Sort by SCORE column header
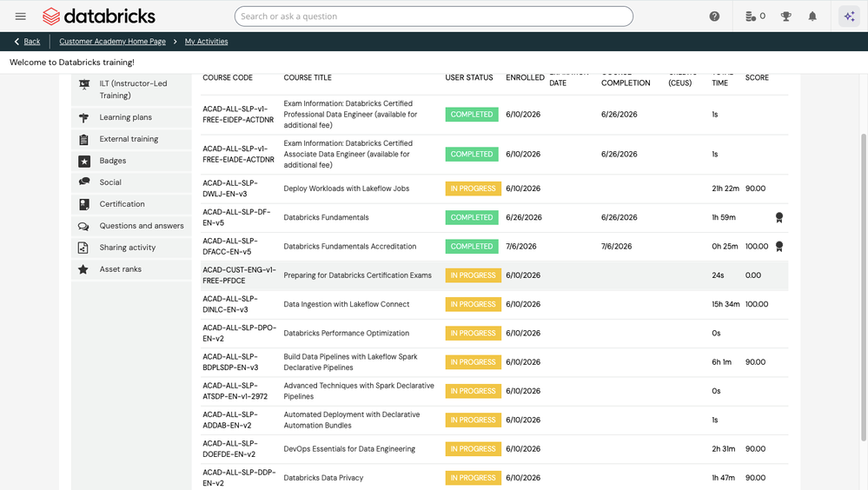The height and width of the screenshot is (490, 868). (x=757, y=77)
